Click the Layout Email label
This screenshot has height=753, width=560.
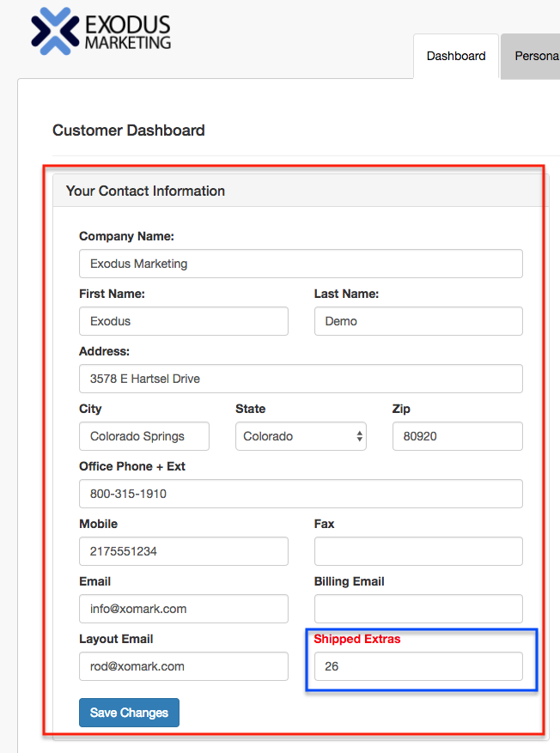click(x=116, y=639)
